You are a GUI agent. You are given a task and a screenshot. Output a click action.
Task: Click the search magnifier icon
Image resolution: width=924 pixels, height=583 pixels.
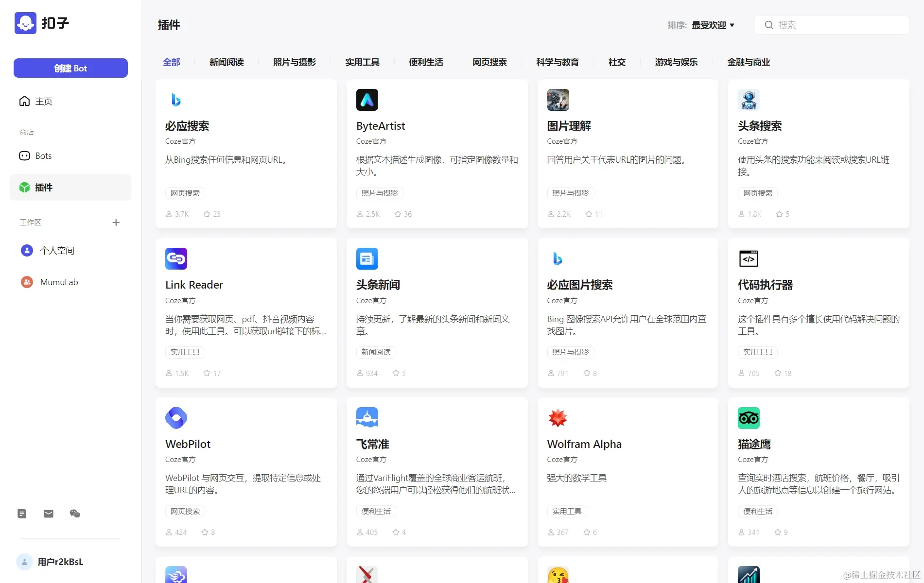point(769,25)
